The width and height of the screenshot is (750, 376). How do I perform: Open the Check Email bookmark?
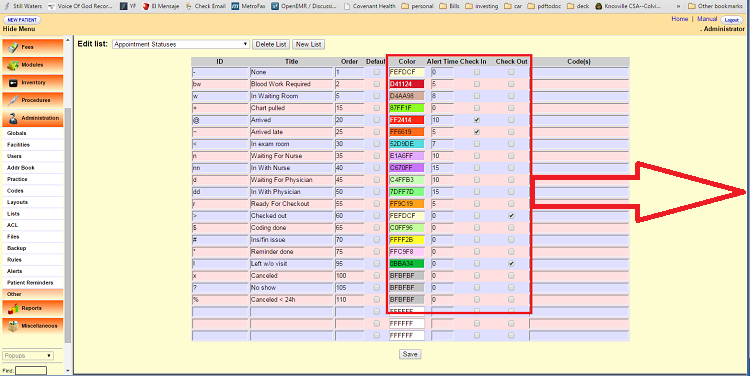[x=205, y=6]
